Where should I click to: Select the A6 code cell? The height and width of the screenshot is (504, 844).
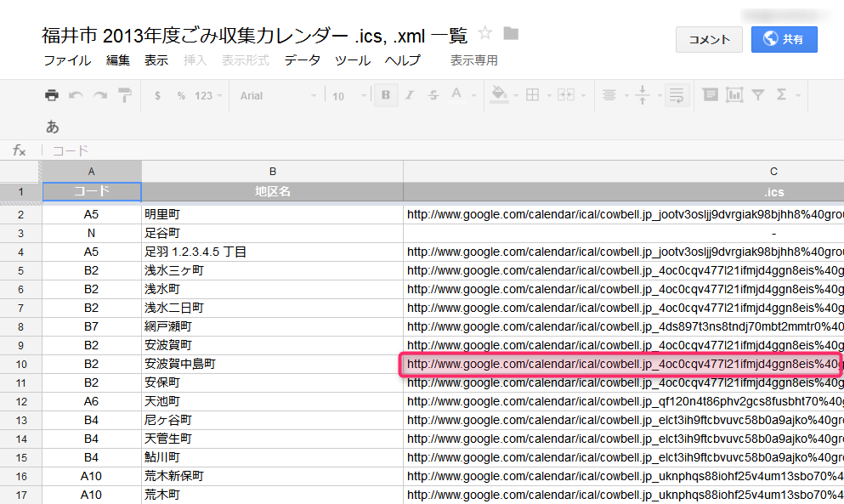coord(92,402)
